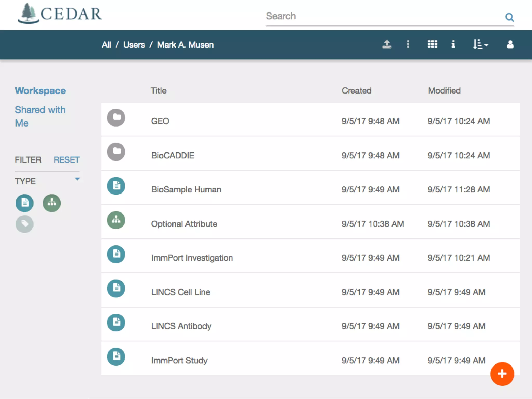Click the search magnifier icon
The height and width of the screenshot is (399, 532).
(509, 17)
